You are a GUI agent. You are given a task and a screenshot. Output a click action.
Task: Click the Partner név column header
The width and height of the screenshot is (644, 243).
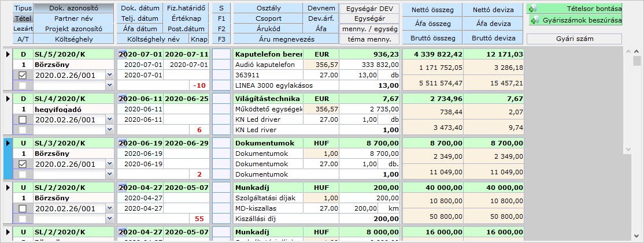73,18
